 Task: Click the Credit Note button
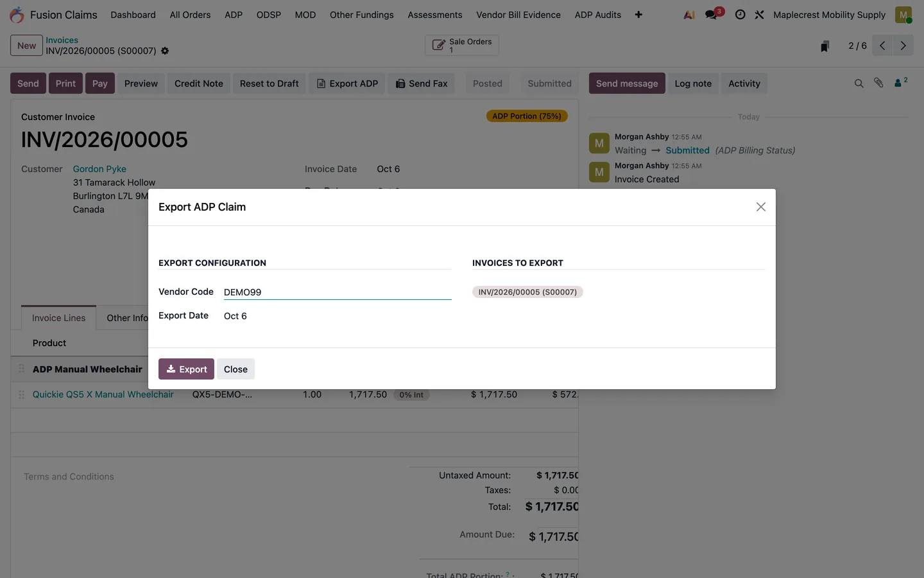click(199, 83)
